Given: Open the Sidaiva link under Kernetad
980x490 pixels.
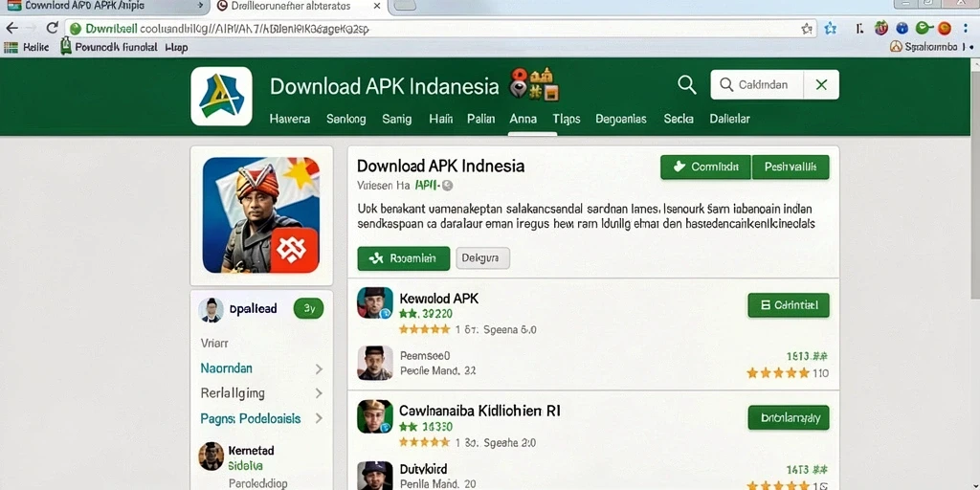Looking at the screenshot, I should (x=246, y=466).
